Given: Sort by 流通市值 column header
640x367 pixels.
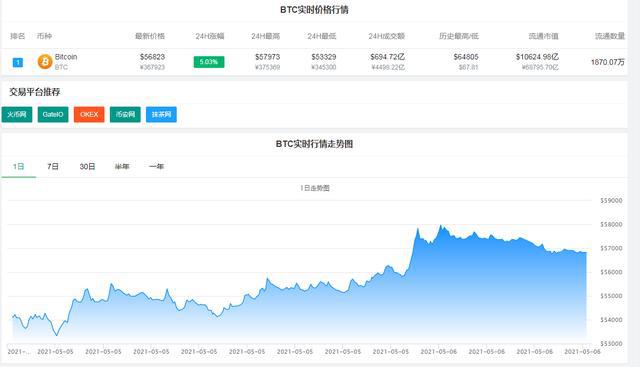Looking at the screenshot, I should pos(543,36).
